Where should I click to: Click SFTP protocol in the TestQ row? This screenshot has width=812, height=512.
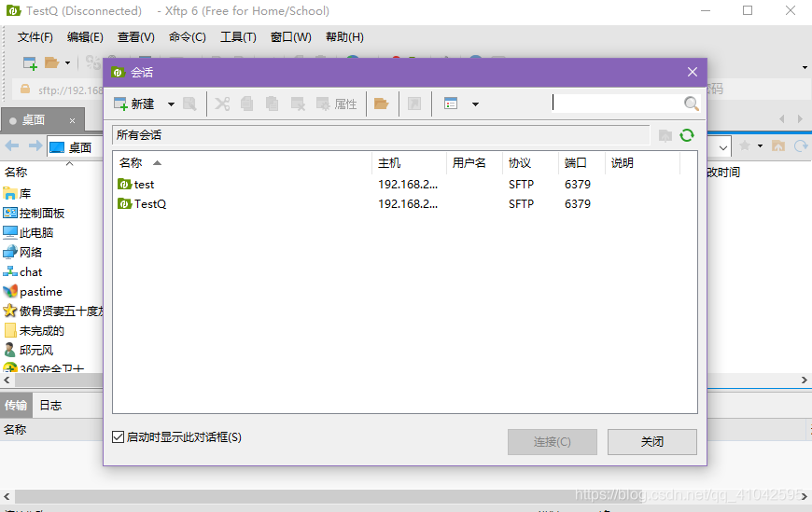coord(521,204)
